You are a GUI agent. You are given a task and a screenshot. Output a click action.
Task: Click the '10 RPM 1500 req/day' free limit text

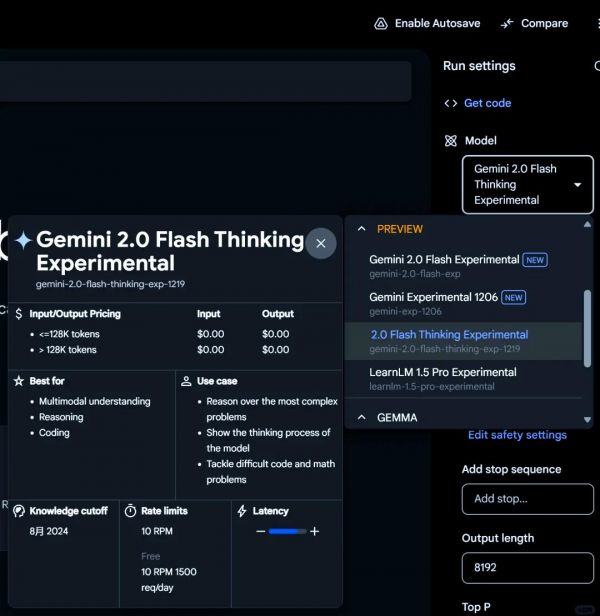coord(169,580)
